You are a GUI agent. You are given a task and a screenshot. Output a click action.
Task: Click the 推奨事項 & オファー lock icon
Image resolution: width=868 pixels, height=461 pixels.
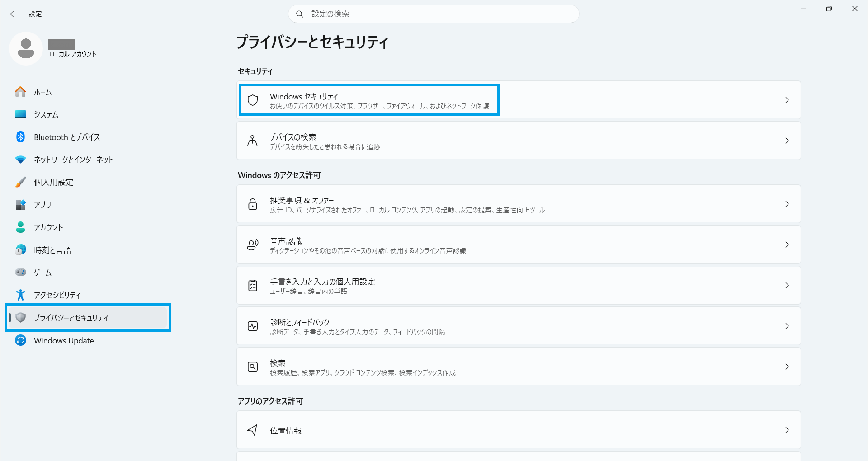click(253, 204)
